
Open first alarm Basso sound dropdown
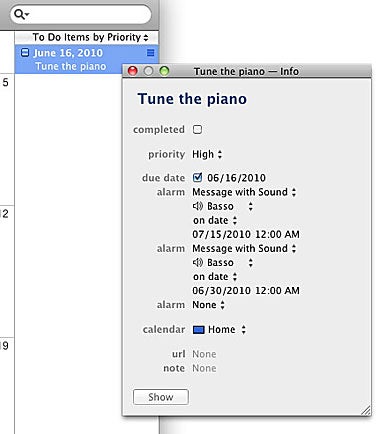(x=230, y=206)
